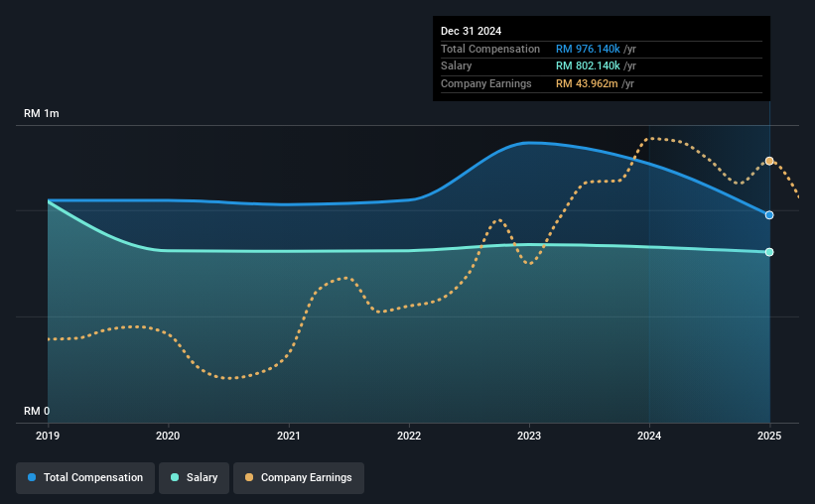Image resolution: width=815 pixels, height=504 pixels.
Task: Click the RM 802.140k salary value
Action: (588, 66)
